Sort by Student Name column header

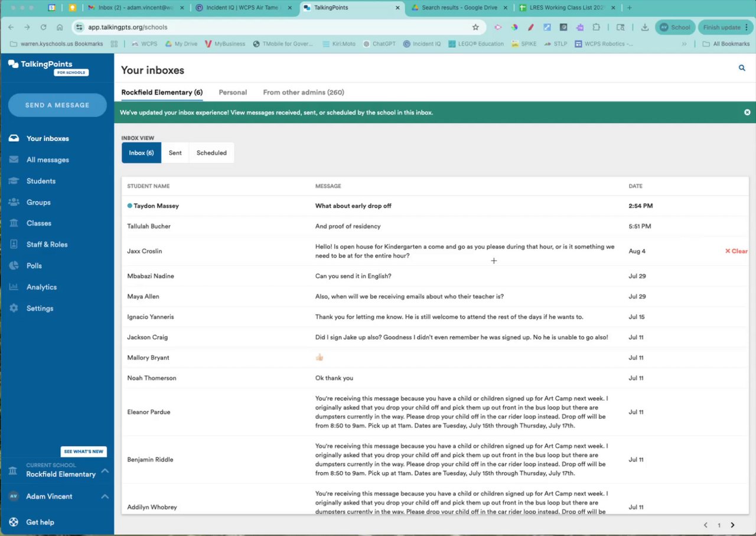click(x=148, y=186)
